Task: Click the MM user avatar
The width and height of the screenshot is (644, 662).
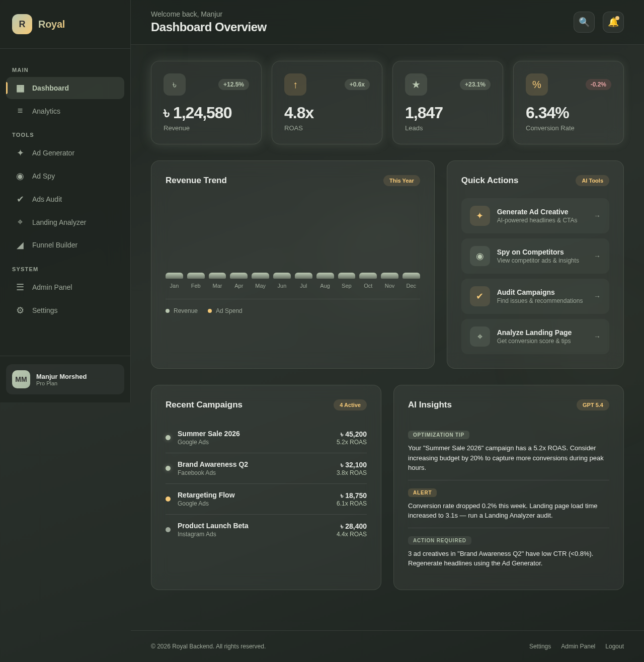Action: (21, 379)
